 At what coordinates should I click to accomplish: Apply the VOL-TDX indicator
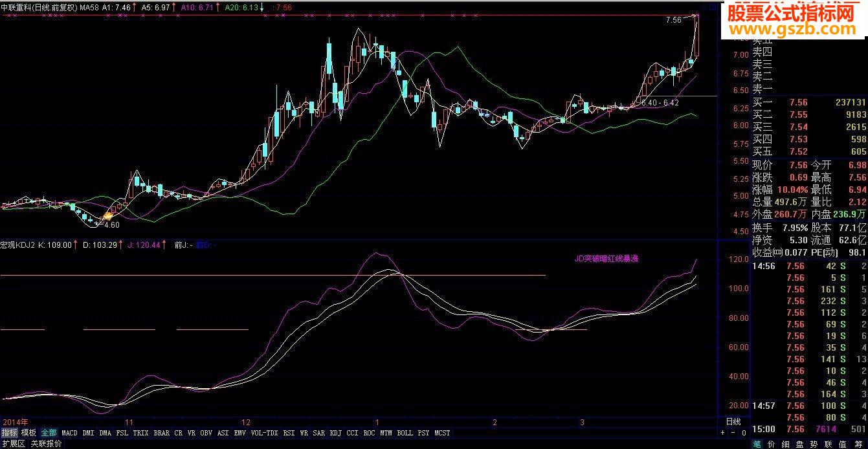click(x=264, y=433)
